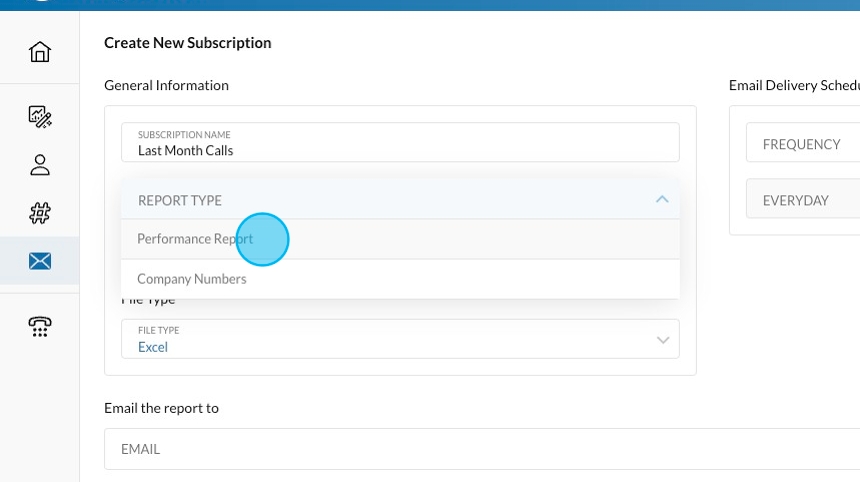Screen dimensions: 860x482
Task: Focus the Email input field
Action: (x=480, y=449)
